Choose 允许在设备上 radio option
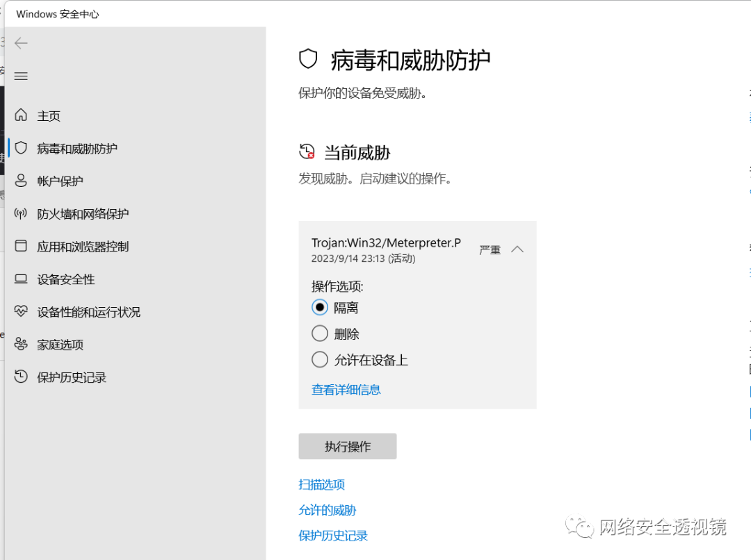The width and height of the screenshot is (751, 560). point(320,359)
